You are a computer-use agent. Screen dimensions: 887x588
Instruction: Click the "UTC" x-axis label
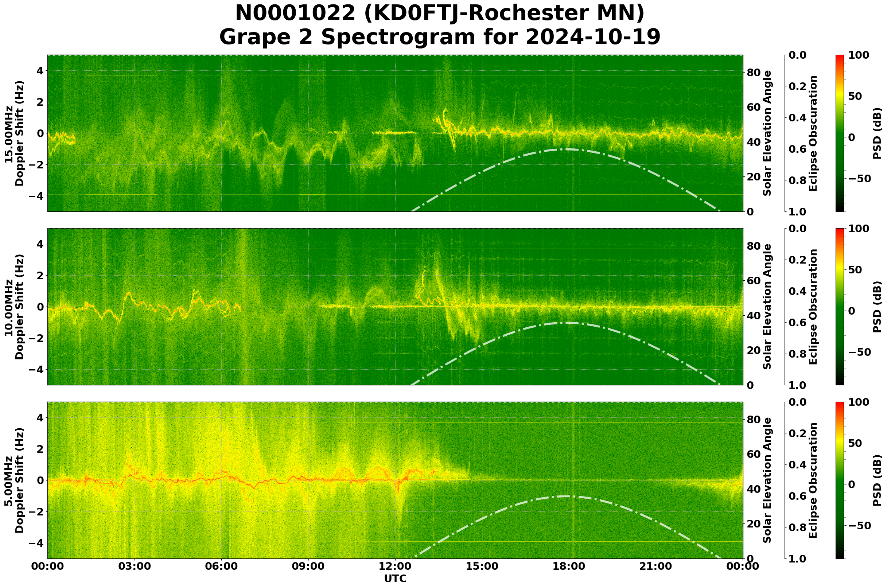click(395, 579)
